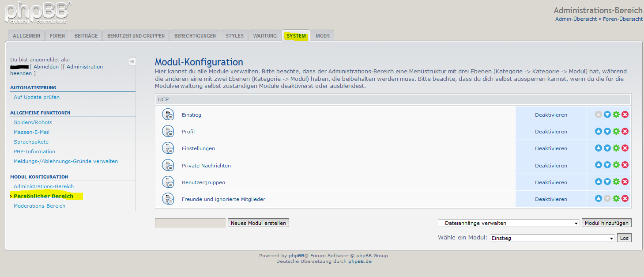Switch to the Berechtigungen tab
This screenshot has height=277, width=644.
[x=195, y=36]
